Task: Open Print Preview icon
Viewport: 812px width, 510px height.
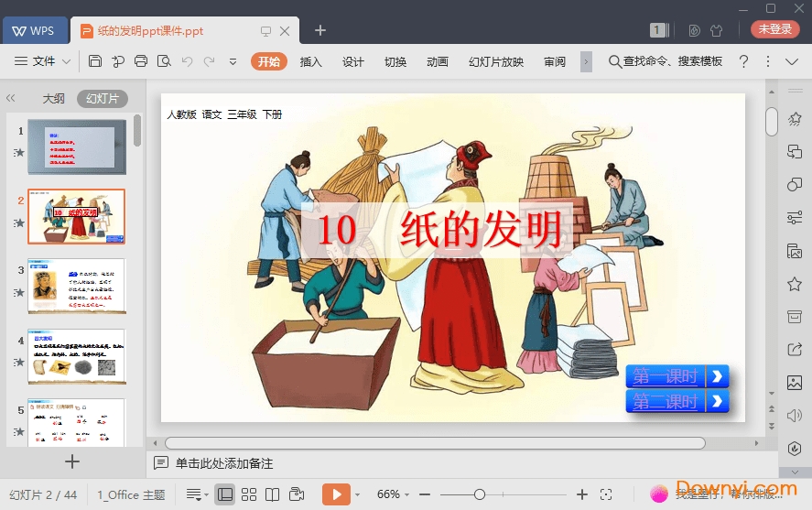Action: click(x=164, y=61)
